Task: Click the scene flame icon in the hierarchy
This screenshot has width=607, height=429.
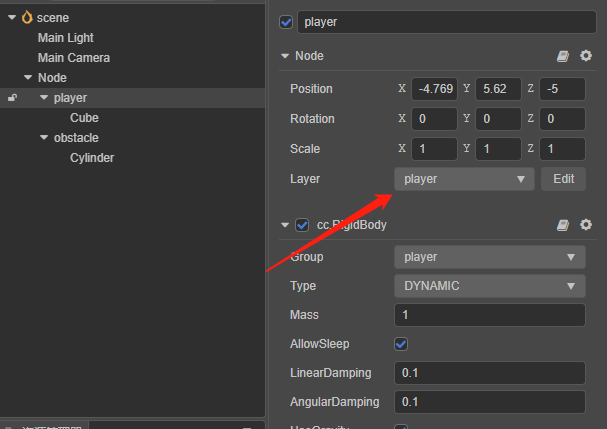Action: pyautogui.click(x=27, y=17)
